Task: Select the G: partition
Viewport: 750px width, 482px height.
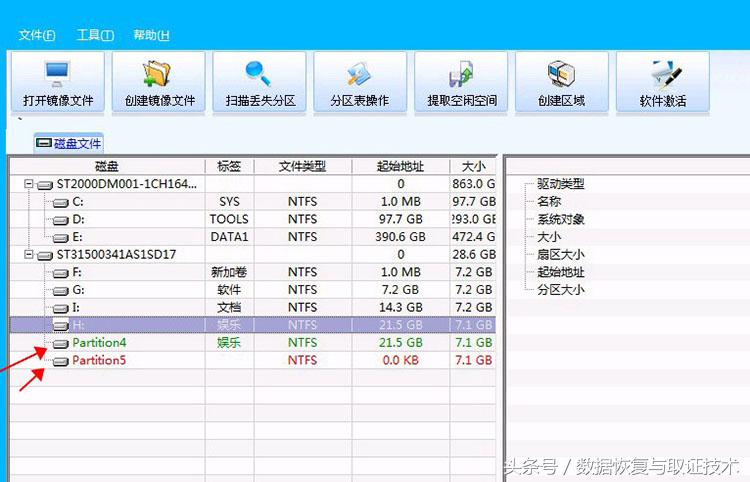Action: point(253,290)
